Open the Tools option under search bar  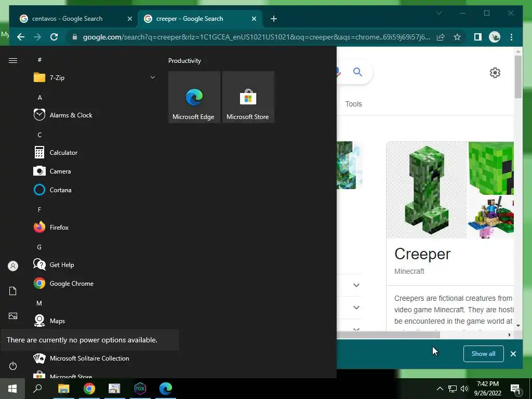pos(353,104)
